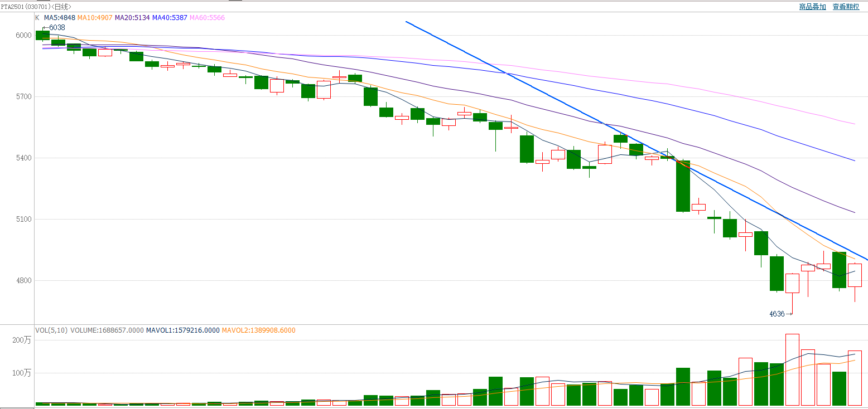Screen dimensions: 868x409
Task: Select the candlestick at the 4636 low
Action: click(x=792, y=283)
